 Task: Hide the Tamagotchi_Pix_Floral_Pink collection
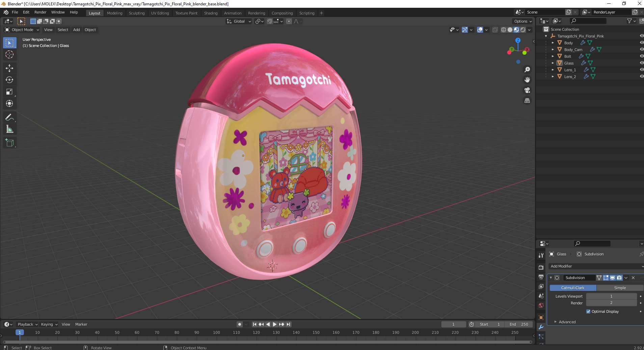tap(642, 36)
